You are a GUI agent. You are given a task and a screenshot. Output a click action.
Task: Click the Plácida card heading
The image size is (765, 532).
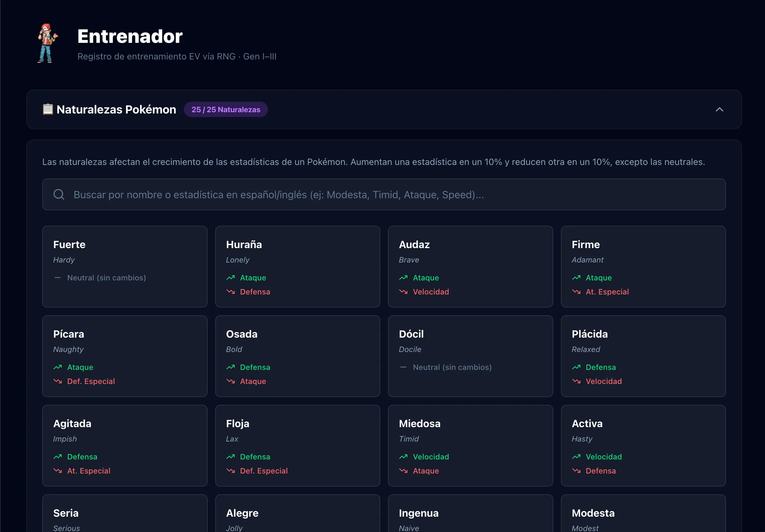pos(589,334)
